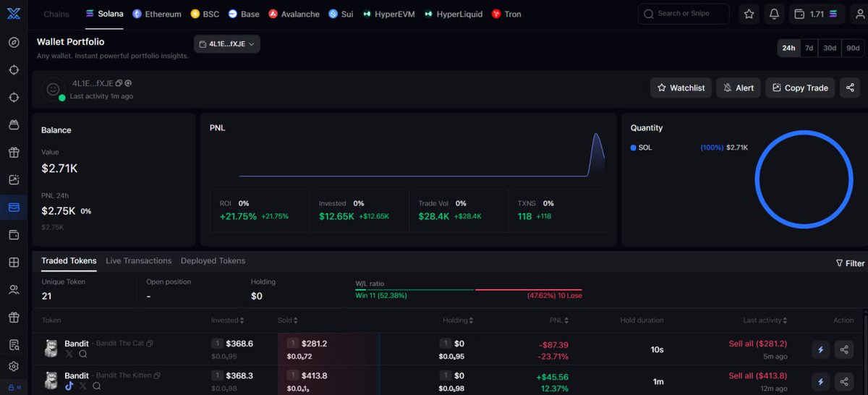Switch to the HyperEVM chain
The width and height of the screenshot is (868, 395).
[x=389, y=14]
